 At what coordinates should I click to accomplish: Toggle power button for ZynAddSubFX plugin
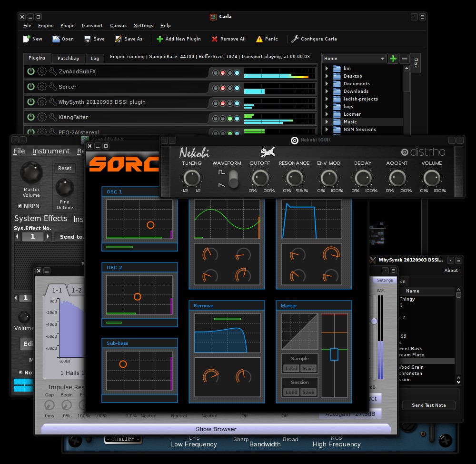point(31,71)
